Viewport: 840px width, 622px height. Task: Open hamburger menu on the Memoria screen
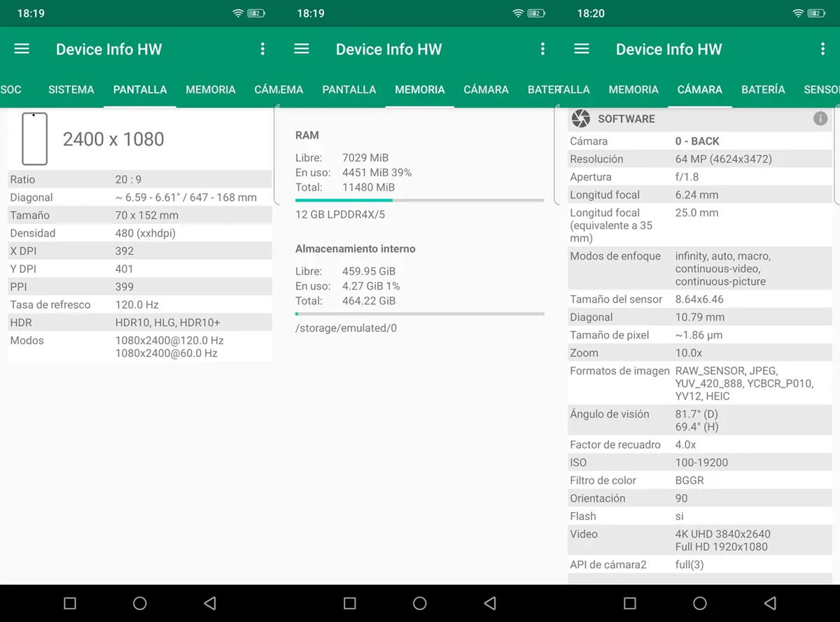[302, 49]
